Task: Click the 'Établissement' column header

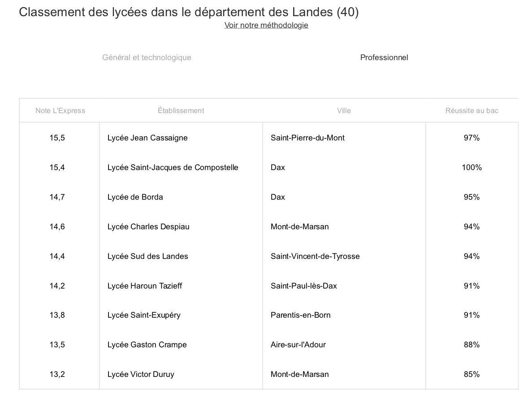Action: pyautogui.click(x=181, y=110)
